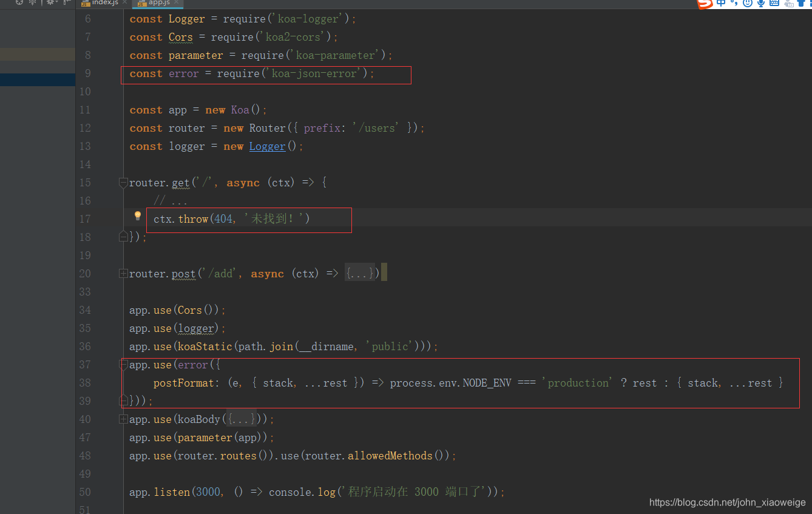Expand the folded koaBody block on line 40
Image resolution: width=812 pixels, height=514 pixels.
[124, 419]
